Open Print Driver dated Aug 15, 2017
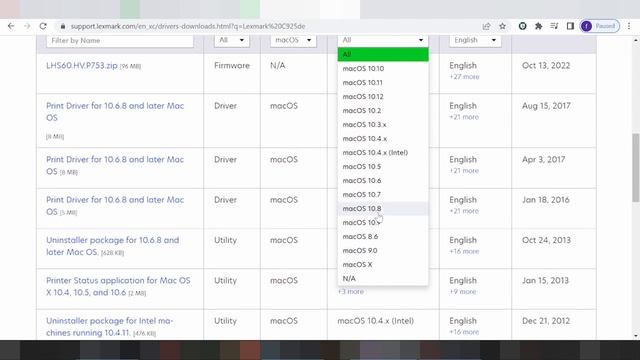The height and width of the screenshot is (360, 640). (x=115, y=111)
